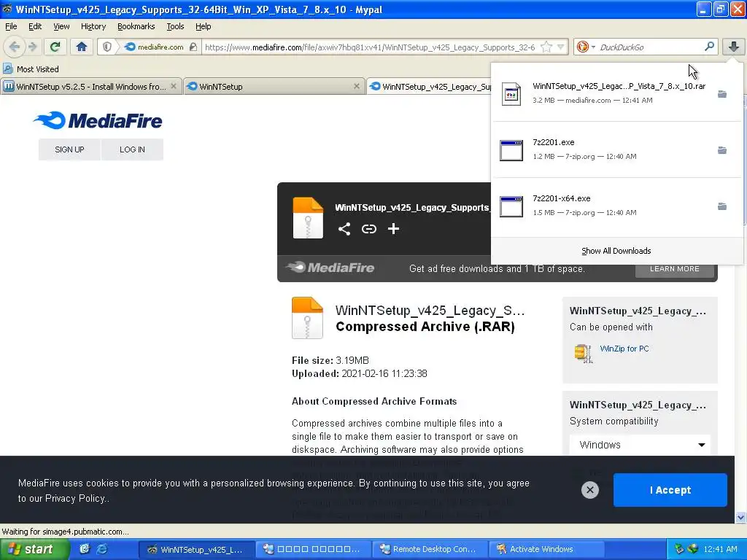Open the Help menu

(203, 26)
